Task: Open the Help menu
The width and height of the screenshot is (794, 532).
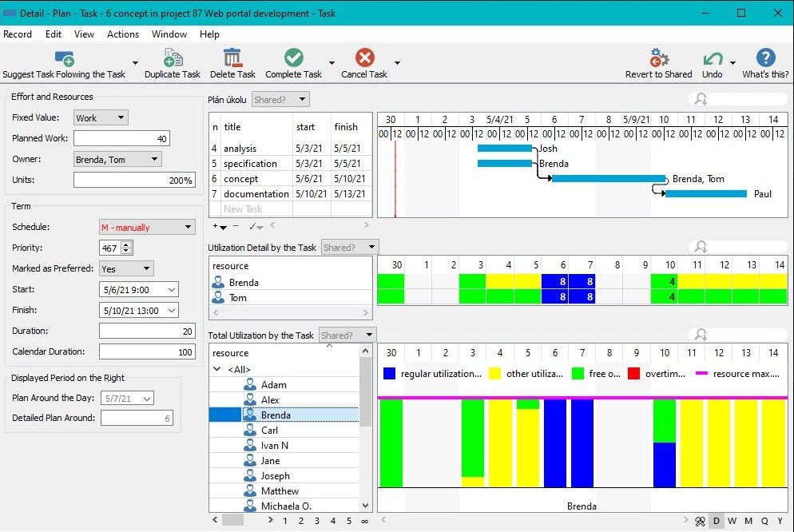Action: pyautogui.click(x=209, y=34)
